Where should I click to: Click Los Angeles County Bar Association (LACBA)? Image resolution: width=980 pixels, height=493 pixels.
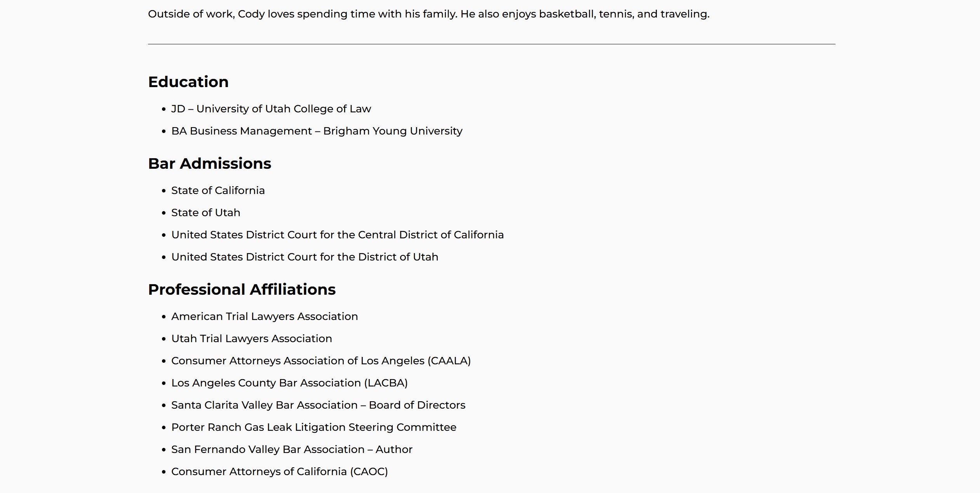289,383
